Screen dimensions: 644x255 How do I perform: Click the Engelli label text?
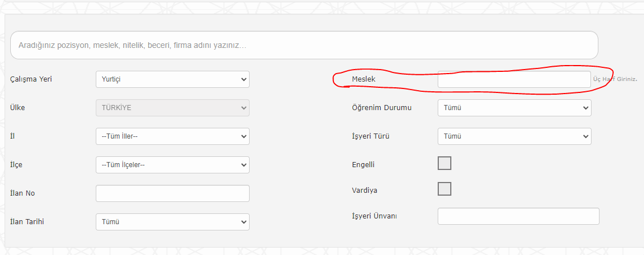tap(363, 165)
